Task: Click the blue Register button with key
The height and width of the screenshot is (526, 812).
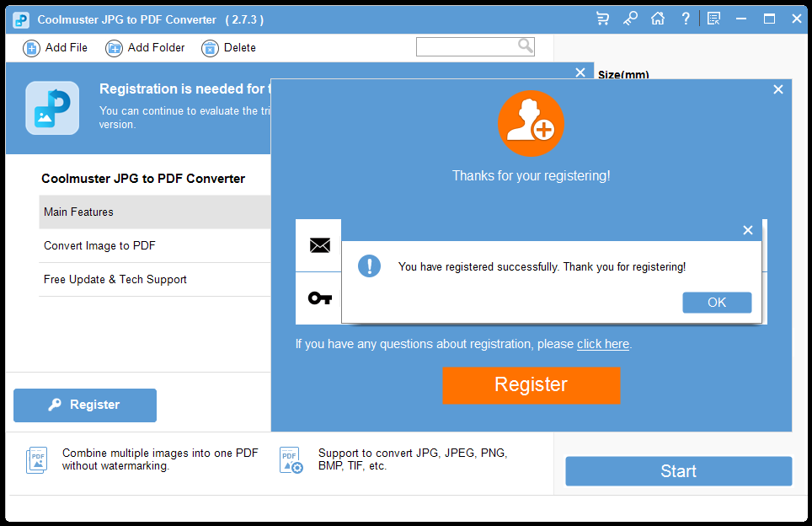Action: point(85,405)
